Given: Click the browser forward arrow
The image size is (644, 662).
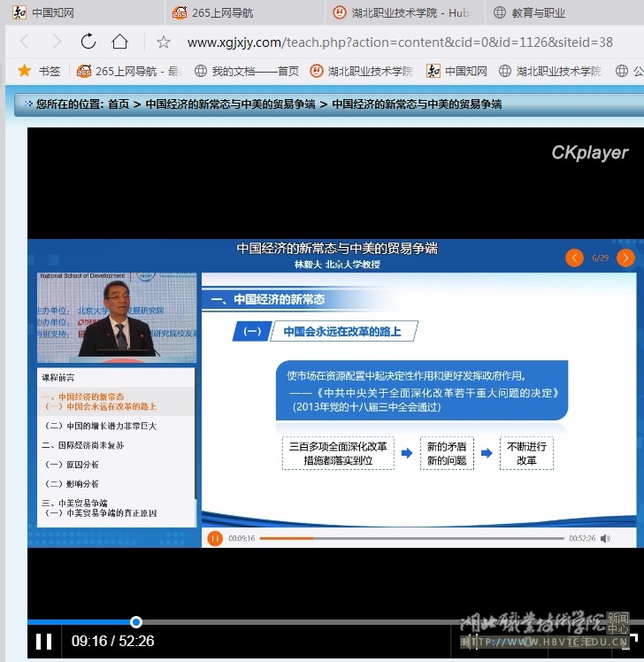Looking at the screenshot, I should [x=57, y=42].
